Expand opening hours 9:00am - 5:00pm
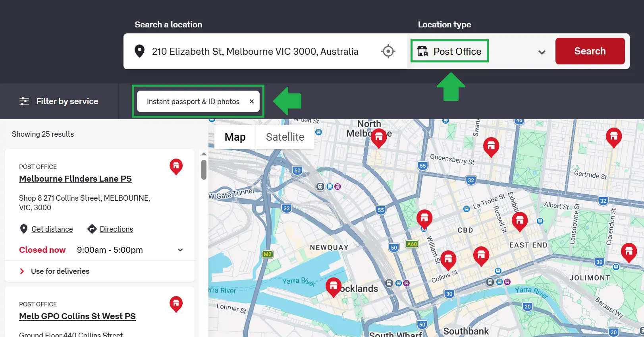 click(x=180, y=250)
